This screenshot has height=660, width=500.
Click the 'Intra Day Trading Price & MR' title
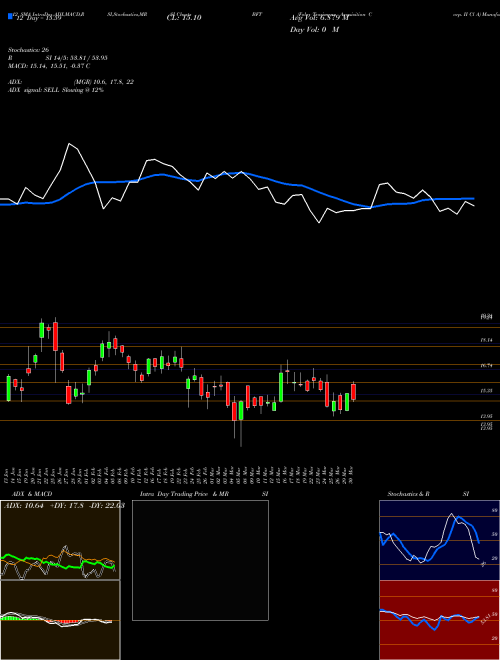click(x=184, y=494)
